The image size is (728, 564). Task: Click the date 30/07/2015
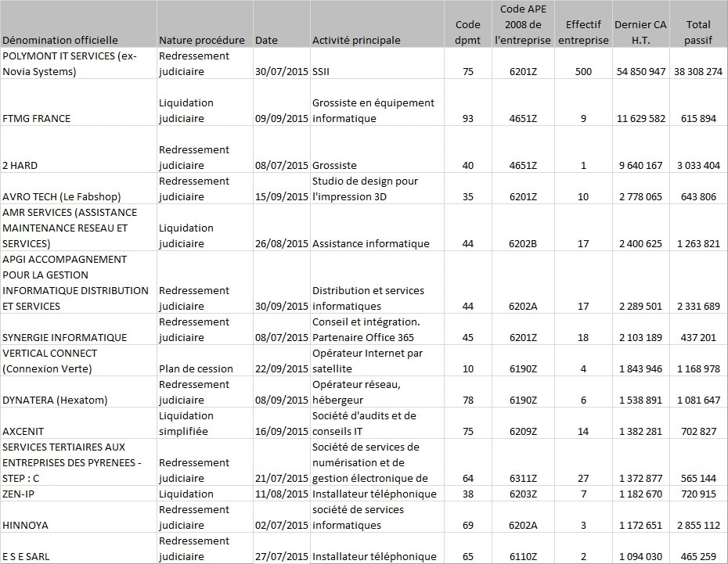(x=281, y=71)
